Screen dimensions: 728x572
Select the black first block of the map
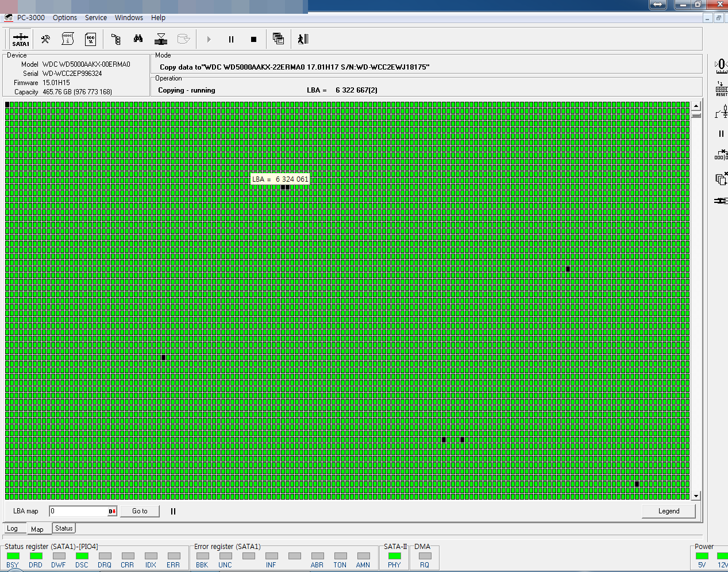[x=7, y=105]
